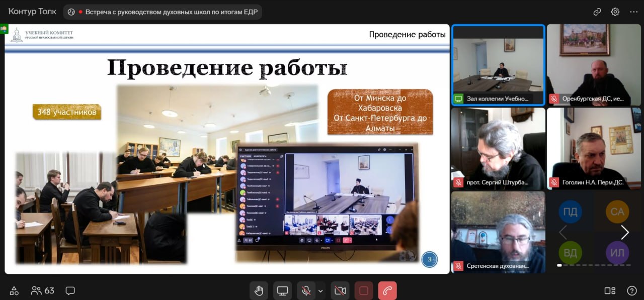The width and height of the screenshot is (644, 300).
Task: Copy the meeting link via chain icon
Action: (597, 12)
